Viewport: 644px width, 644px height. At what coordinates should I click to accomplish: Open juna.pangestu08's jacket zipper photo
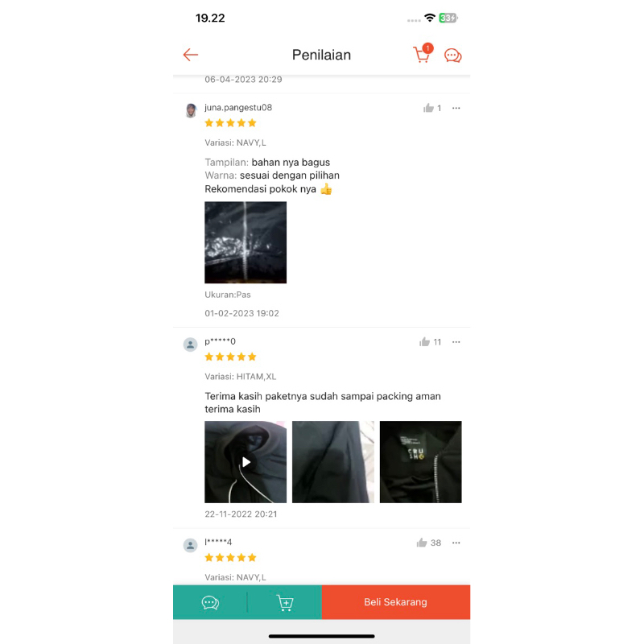(246, 242)
